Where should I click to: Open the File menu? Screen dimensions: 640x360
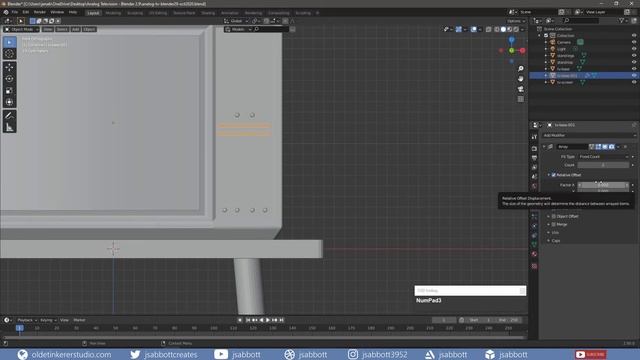pos(15,12)
